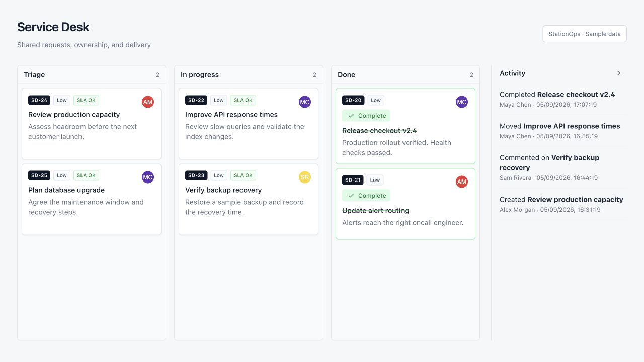Click the Sam Rivera activity timestamp line
The height and width of the screenshot is (362, 644).
tap(548, 178)
